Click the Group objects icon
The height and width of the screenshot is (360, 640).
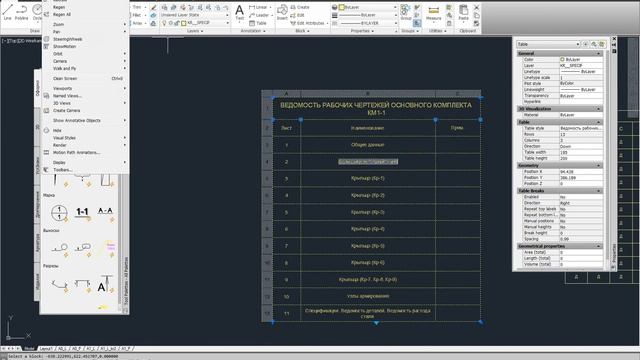[405, 11]
